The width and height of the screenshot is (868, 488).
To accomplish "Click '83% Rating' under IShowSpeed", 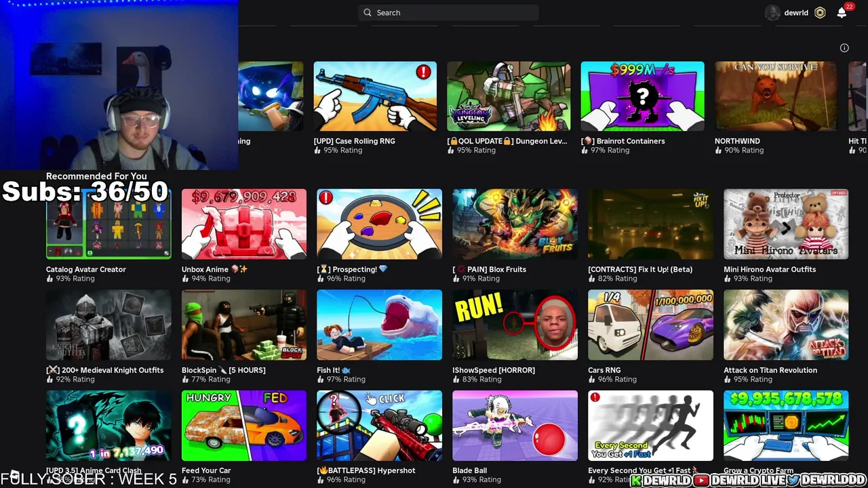I will pos(481,380).
